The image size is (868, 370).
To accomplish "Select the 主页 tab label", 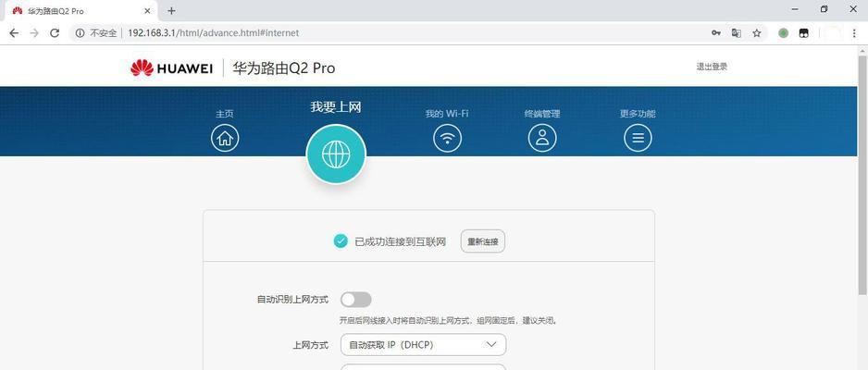I will (225, 114).
